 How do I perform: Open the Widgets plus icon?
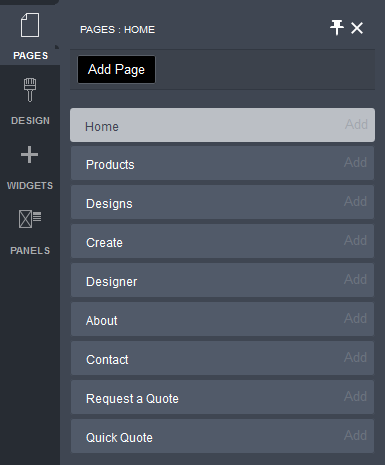(29, 155)
